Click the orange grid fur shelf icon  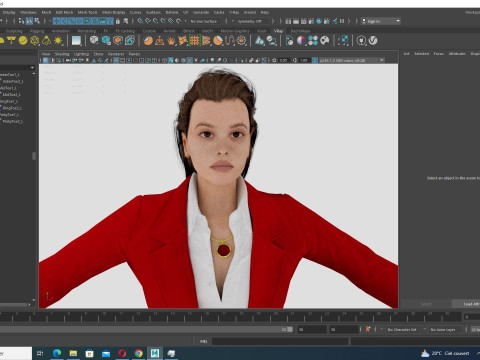(194, 41)
